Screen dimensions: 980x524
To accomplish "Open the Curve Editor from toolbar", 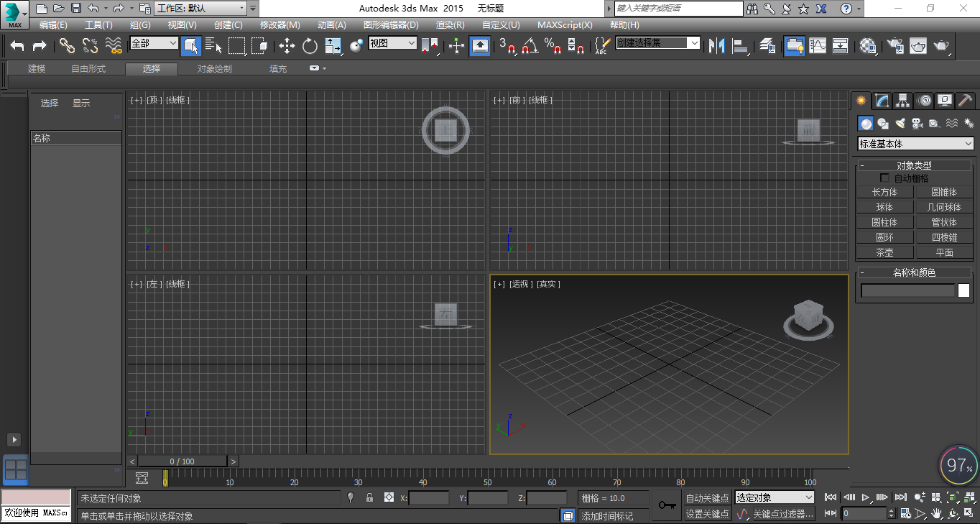I will (x=818, y=46).
